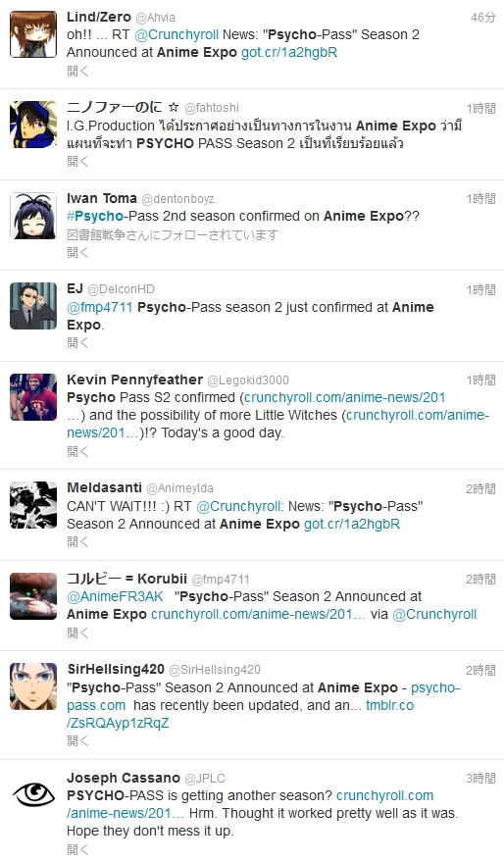Expand Joseph Cassano's tweet with 開く

click(x=77, y=849)
